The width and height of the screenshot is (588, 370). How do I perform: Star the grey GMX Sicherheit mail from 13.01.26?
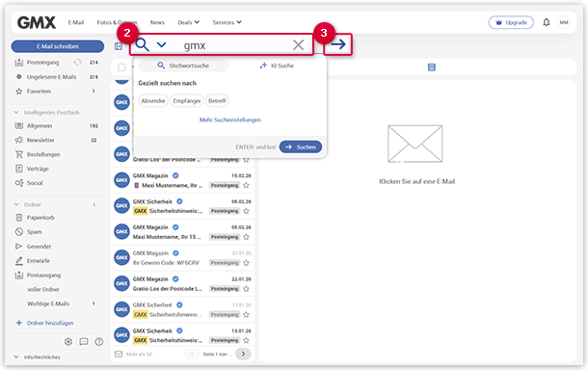pos(246,314)
